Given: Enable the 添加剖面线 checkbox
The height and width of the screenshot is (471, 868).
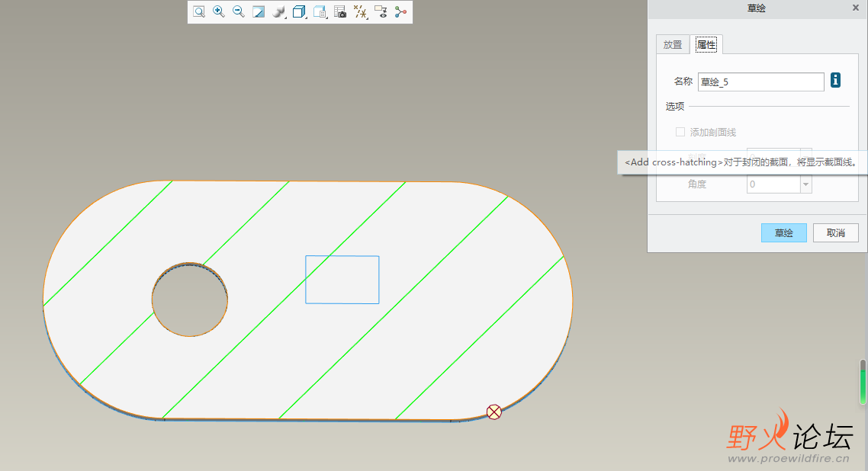Looking at the screenshot, I should [x=680, y=132].
